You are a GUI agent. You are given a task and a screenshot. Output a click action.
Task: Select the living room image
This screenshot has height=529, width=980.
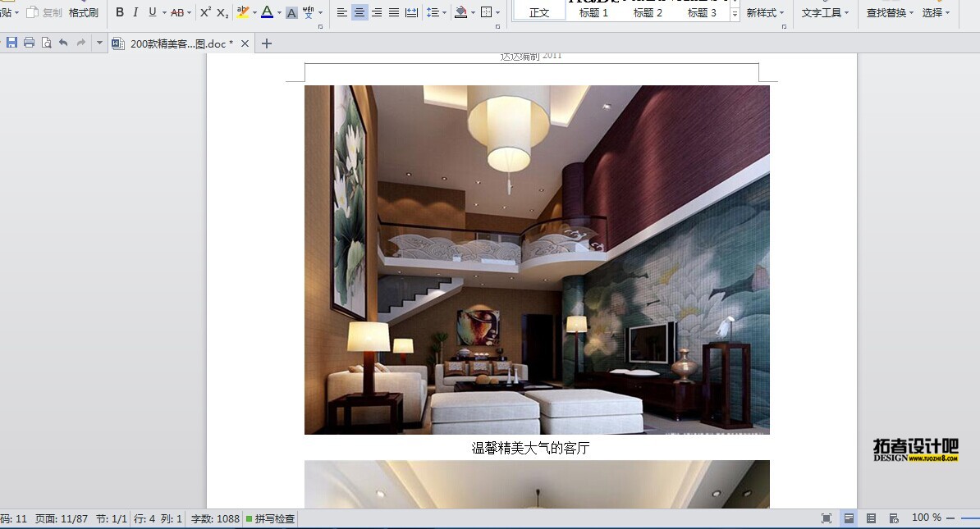coord(537,260)
